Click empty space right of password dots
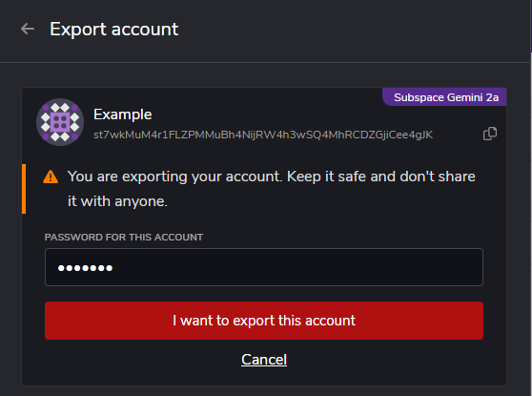The height and width of the screenshot is (396, 532). point(296,267)
